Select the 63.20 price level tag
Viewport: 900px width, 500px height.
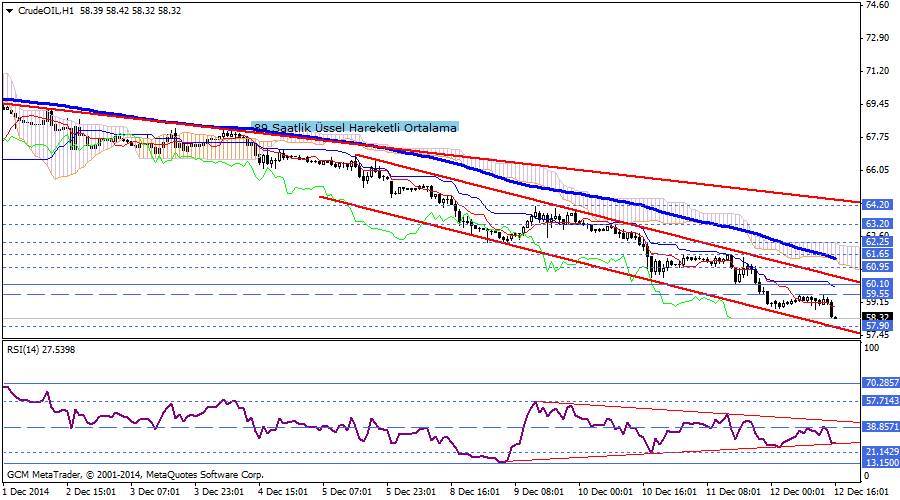[877, 224]
